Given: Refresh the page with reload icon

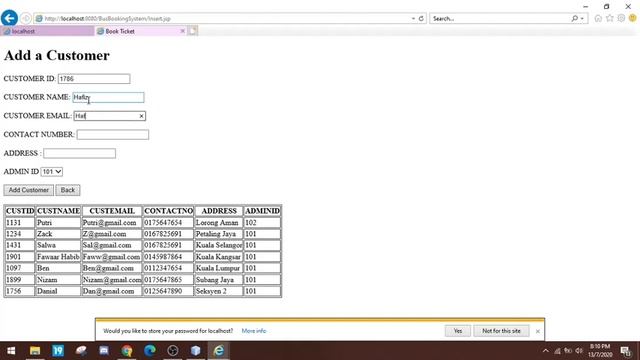Looking at the screenshot, I should (421, 18).
